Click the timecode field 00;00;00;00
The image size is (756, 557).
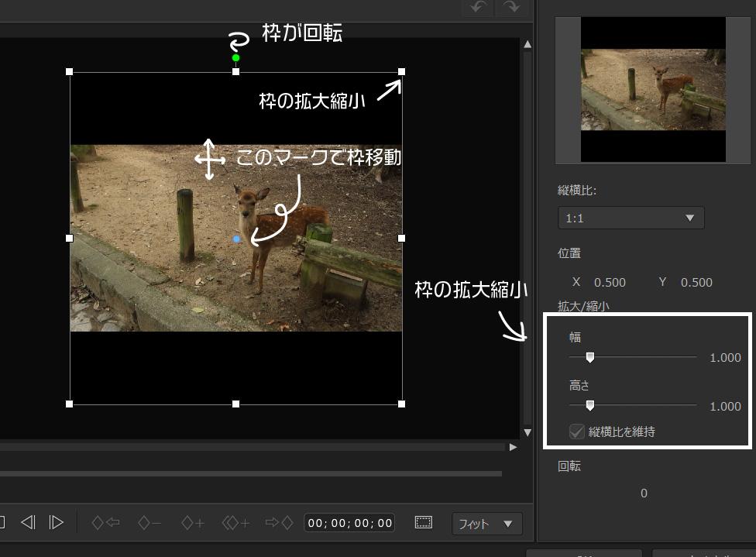click(x=349, y=523)
